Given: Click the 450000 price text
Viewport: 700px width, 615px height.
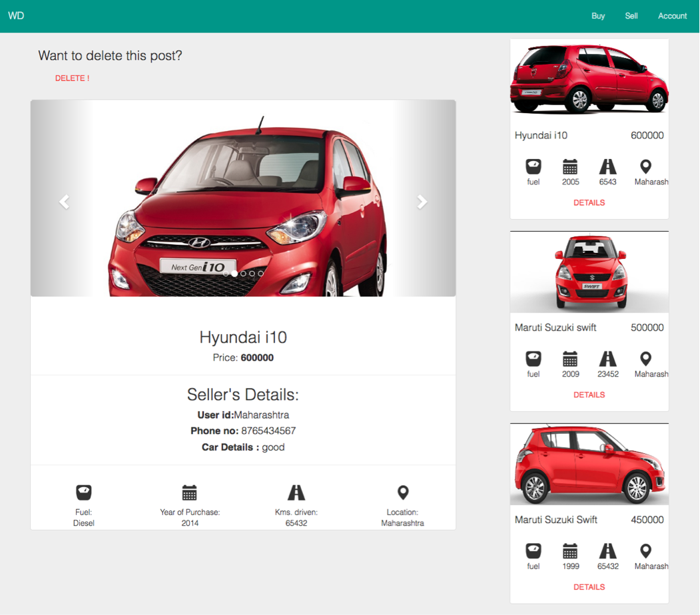Looking at the screenshot, I should (x=647, y=520).
